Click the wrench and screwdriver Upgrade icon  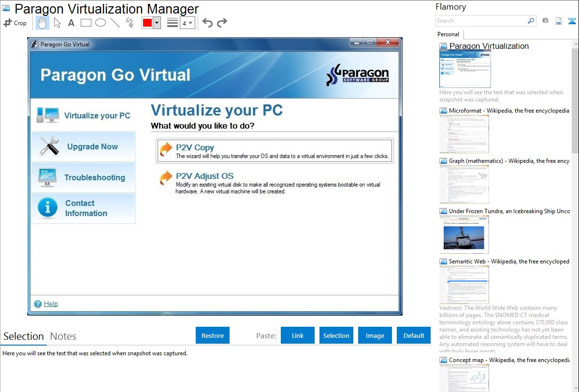(49, 145)
